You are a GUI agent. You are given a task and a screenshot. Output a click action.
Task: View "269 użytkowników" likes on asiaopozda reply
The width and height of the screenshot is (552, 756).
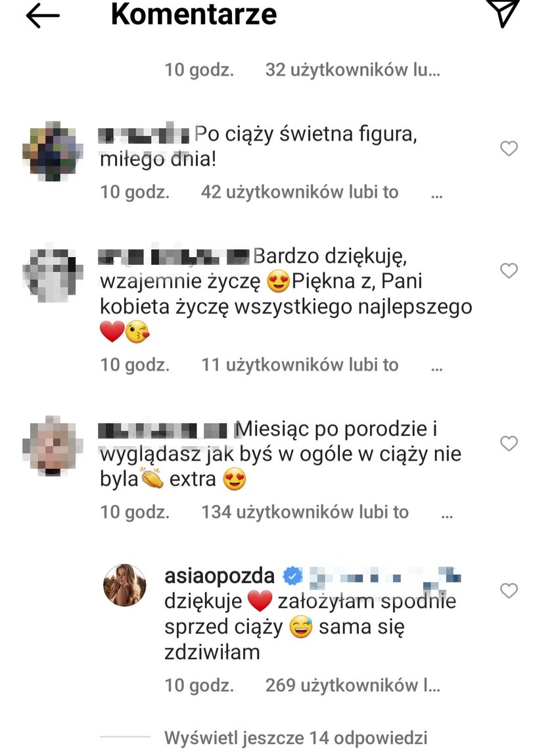point(352,685)
